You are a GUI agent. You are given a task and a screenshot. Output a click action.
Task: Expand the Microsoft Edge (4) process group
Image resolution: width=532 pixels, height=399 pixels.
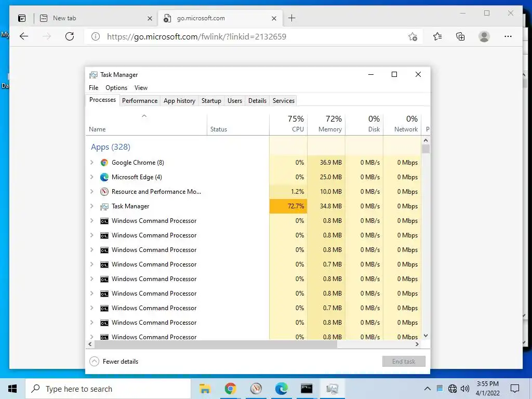(x=91, y=177)
